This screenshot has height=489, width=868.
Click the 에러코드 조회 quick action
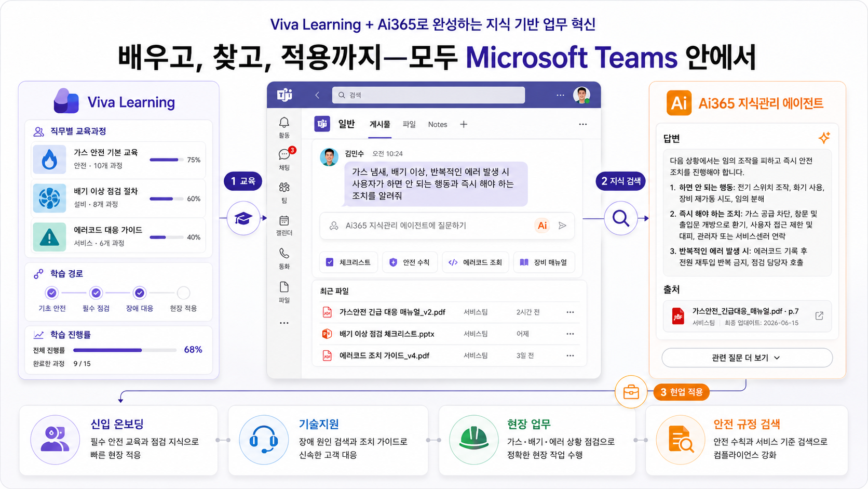(475, 262)
